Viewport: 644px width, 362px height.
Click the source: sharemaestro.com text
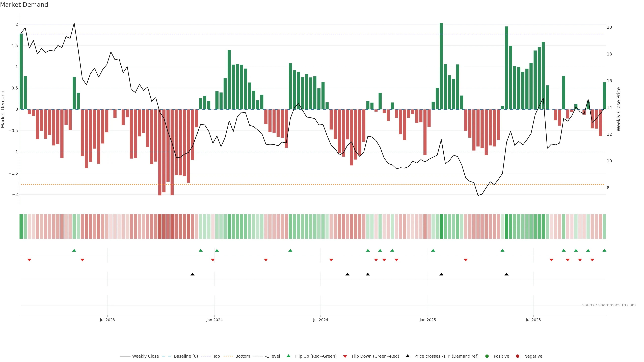(x=609, y=305)
